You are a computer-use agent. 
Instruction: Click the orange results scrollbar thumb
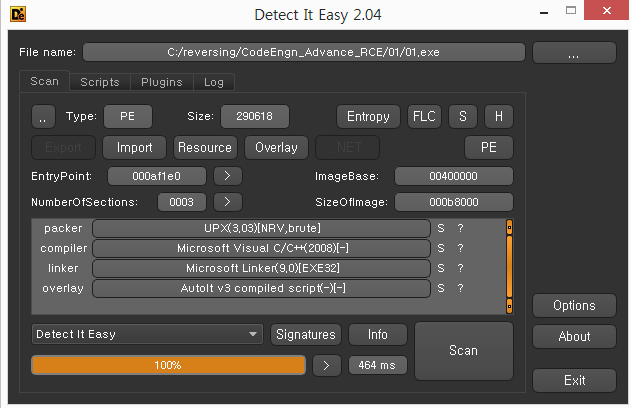coord(509,266)
